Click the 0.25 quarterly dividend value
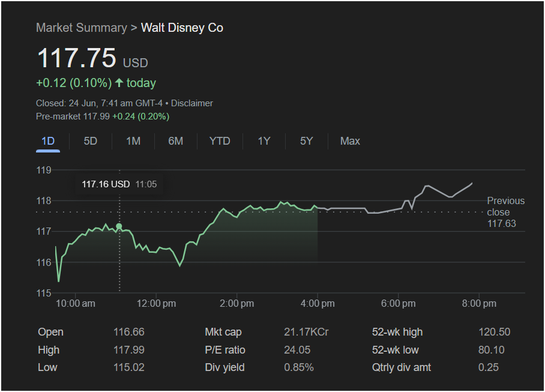Image resolution: width=545 pixels, height=392 pixels. [489, 367]
